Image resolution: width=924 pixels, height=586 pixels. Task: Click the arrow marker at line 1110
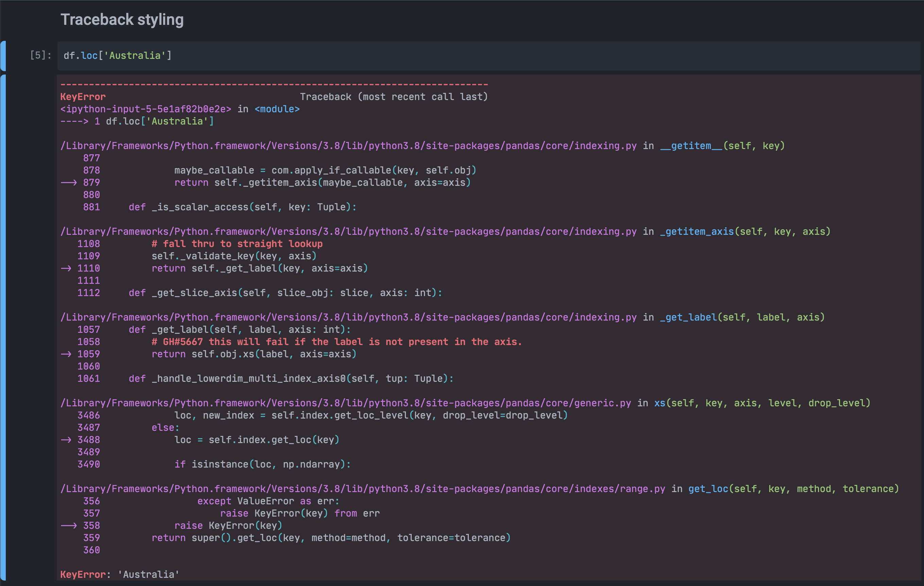point(66,268)
